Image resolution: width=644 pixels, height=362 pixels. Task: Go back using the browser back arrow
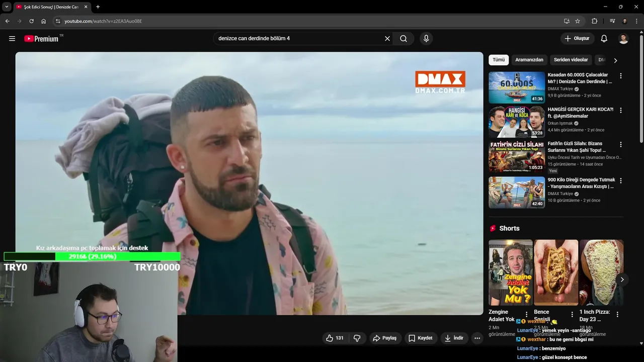coord(7,21)
